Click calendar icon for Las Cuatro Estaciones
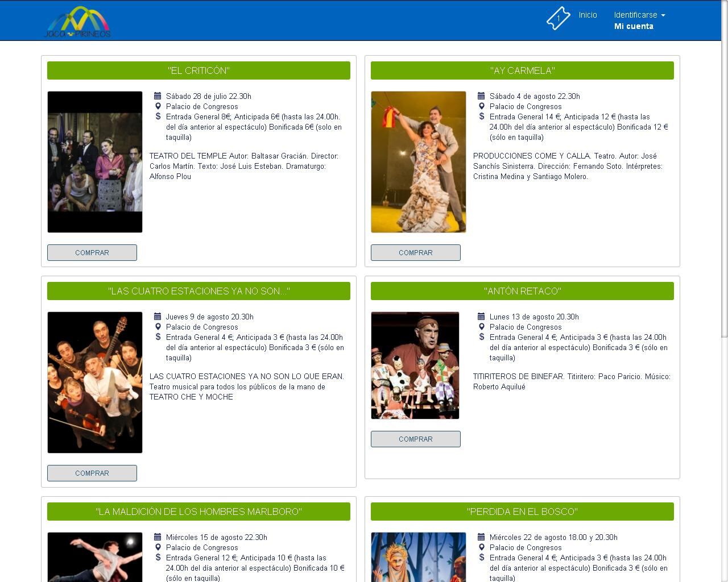Image resolution: width=728 pixels, height=582 pixels. (x=158, y=317)
